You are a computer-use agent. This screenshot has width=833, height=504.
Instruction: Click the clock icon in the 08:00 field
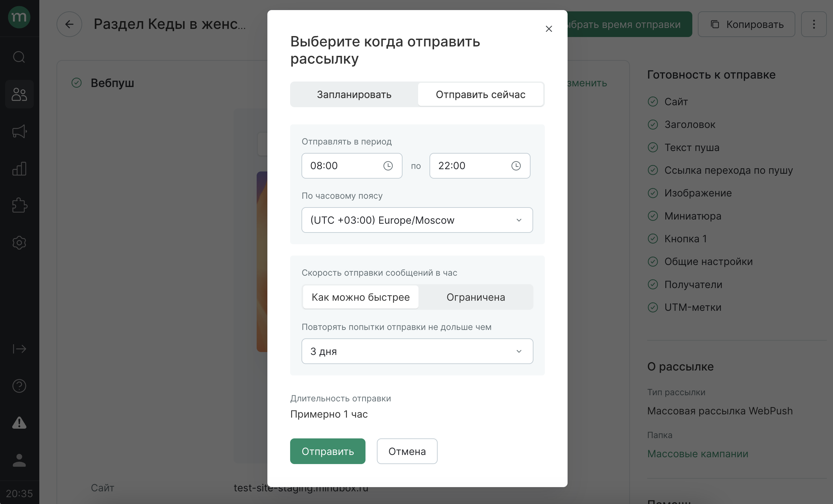(x=388, y=166)
